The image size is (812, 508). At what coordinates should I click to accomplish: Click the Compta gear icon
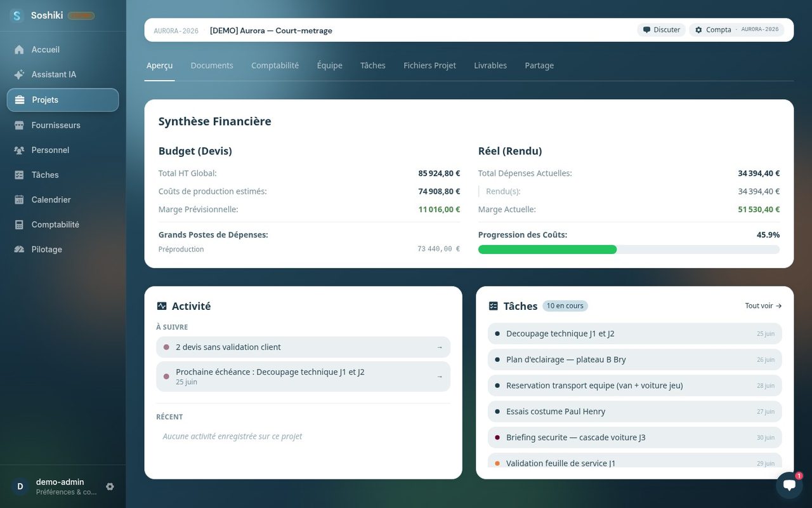click(x=698, y=30)
